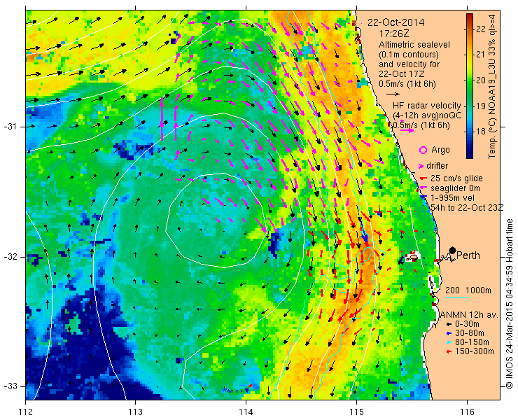Screen dimensions: 518x420
Task: Click the 22-Oct 17Z text
Action: [400, 73]
